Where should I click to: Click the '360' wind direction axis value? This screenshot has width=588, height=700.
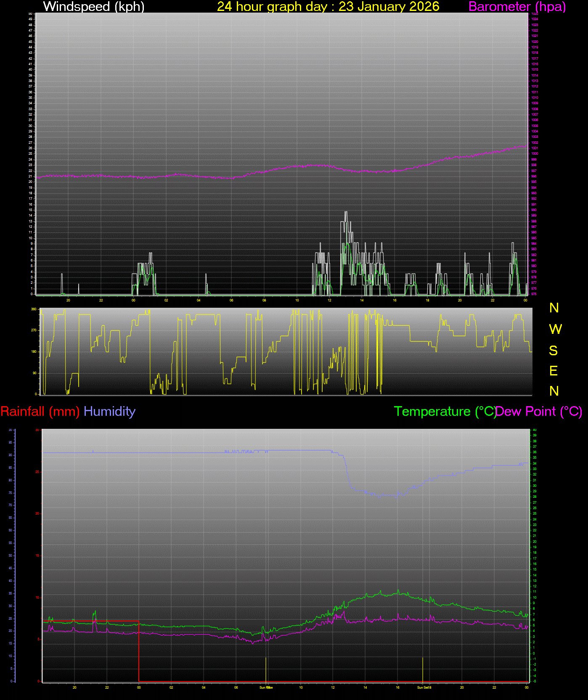[34, 309]
